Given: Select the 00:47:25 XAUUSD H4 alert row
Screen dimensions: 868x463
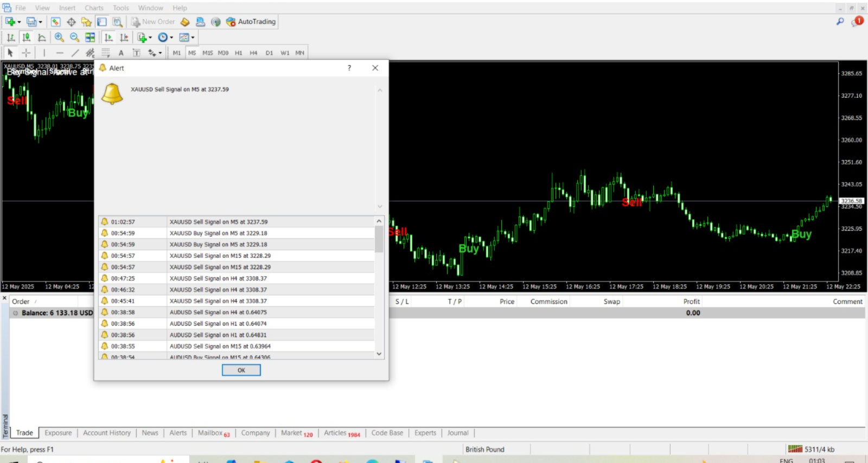Looking at the screenshot, I should click(237, 278).
